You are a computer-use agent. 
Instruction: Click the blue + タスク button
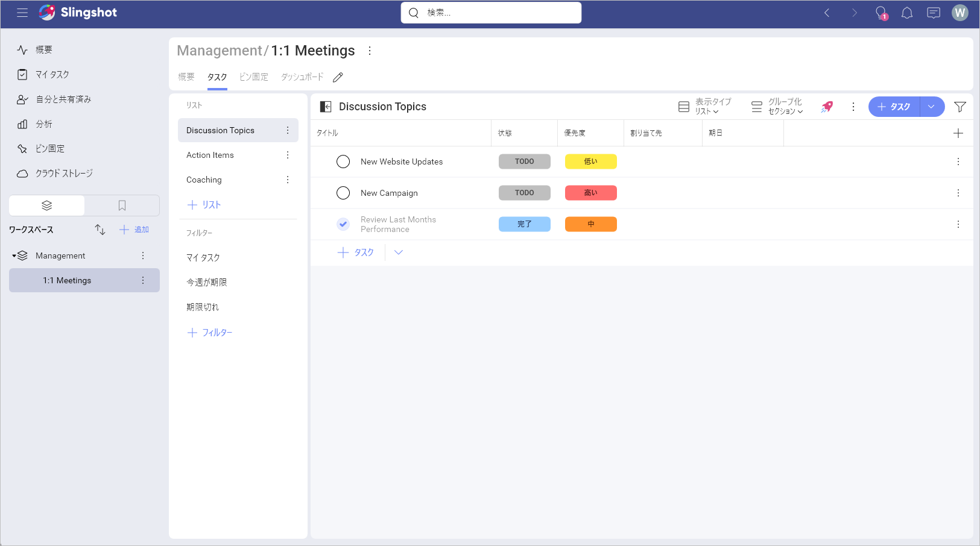[x=894, y=107]
